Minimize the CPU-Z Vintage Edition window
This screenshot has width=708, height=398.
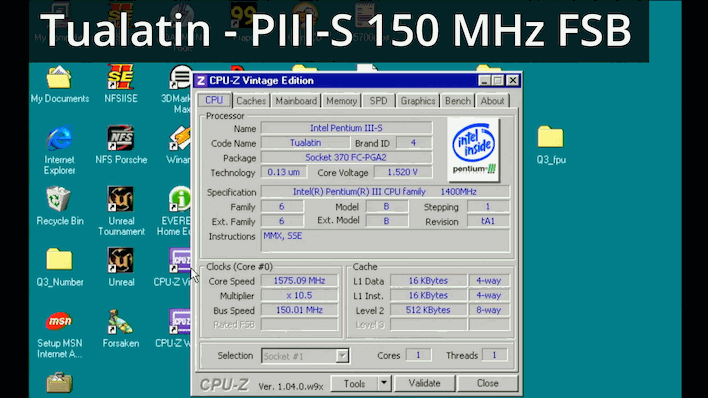point(484,81)
